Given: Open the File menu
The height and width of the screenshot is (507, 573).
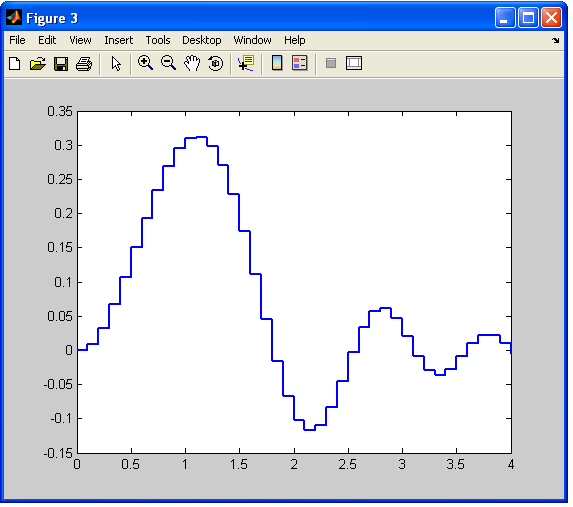Looking at the screenshot, I should pos(17,40).
